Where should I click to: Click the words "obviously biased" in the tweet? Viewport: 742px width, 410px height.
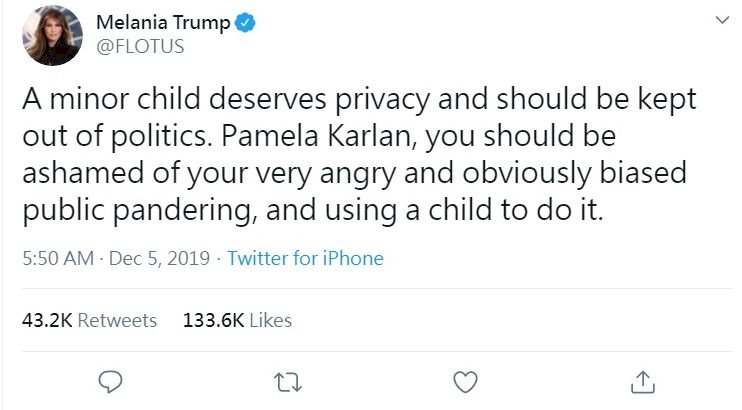574,173
